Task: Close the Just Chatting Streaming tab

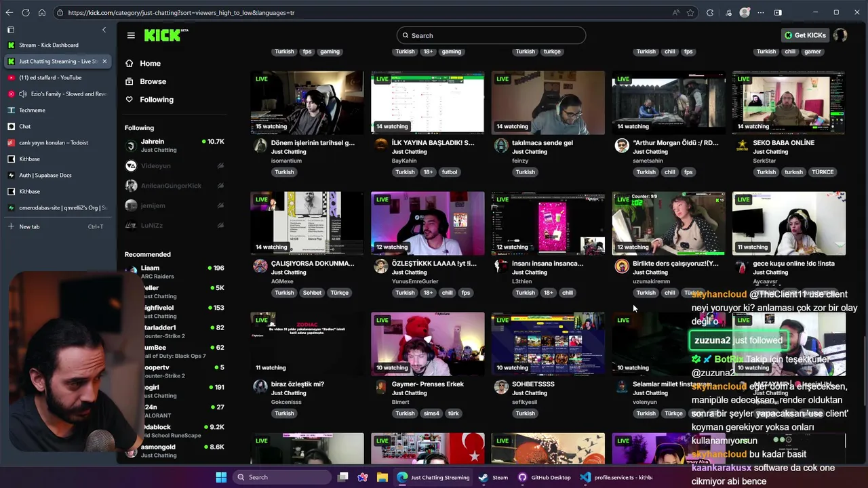Action: click(x=104, y=61)
